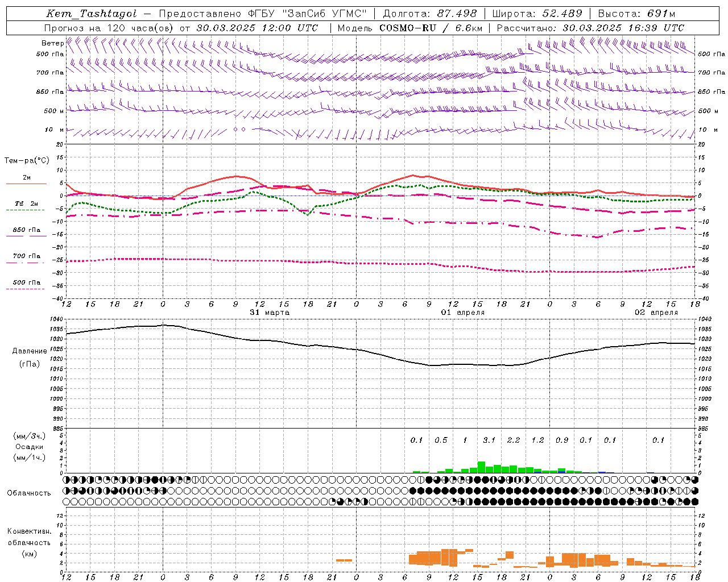Click the "700 гПа" temperature legend entry
The height and width of the screenshot is (582, 728).
click(27, 256)
